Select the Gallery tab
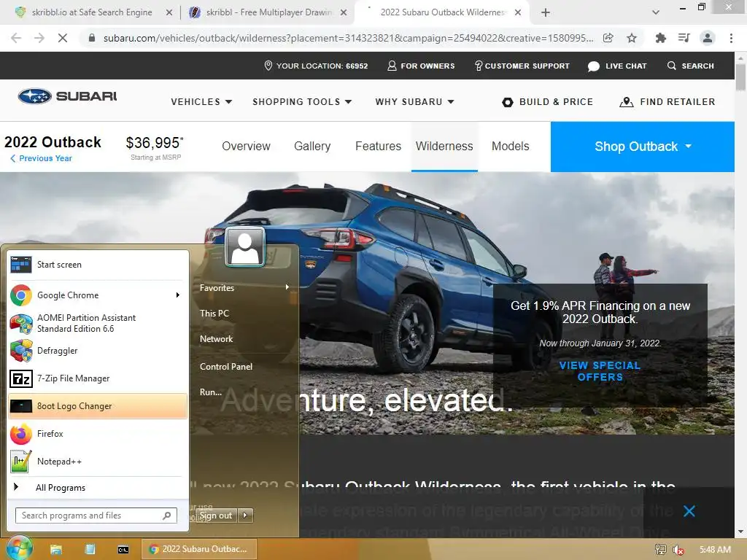Viewport: 747px width, 560px height. coord(312,146)
